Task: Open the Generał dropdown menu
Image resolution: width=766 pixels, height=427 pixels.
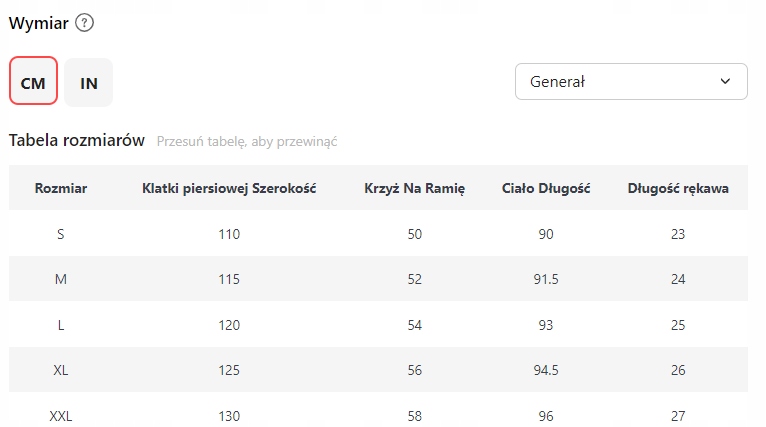Action: pyautogui.click(x=630, y=82)
